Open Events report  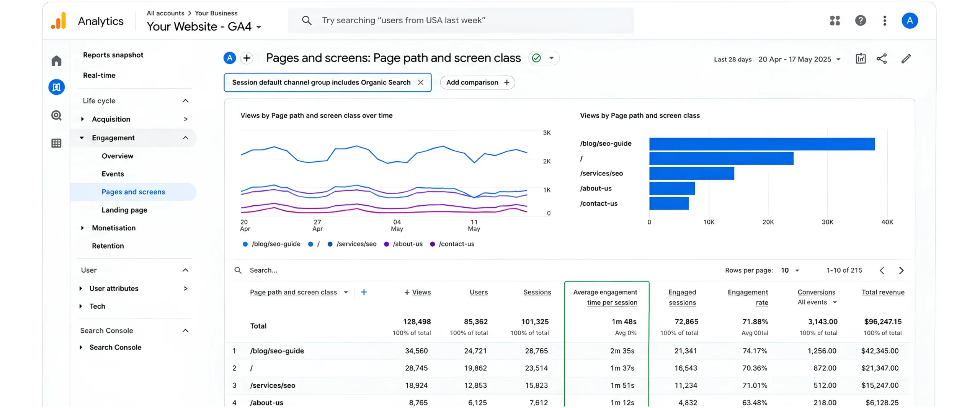pyautogui.click(x=113, y=174)
